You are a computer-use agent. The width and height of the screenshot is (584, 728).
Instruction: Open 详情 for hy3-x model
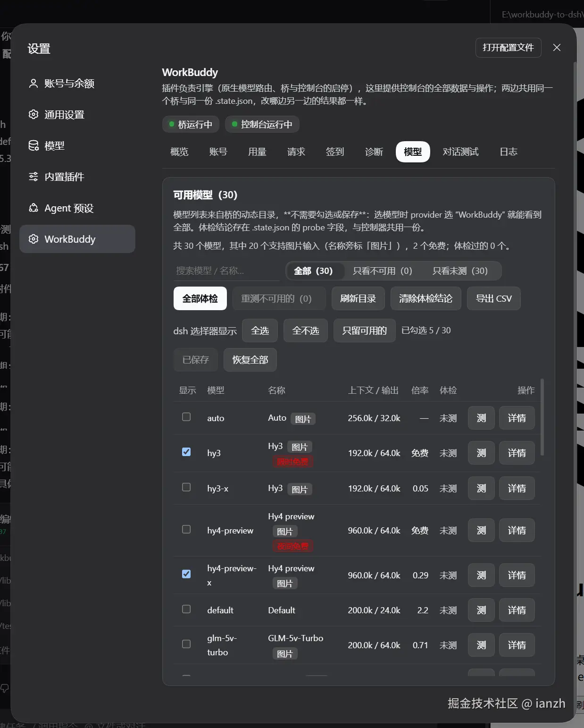click(x=517, y=488)
